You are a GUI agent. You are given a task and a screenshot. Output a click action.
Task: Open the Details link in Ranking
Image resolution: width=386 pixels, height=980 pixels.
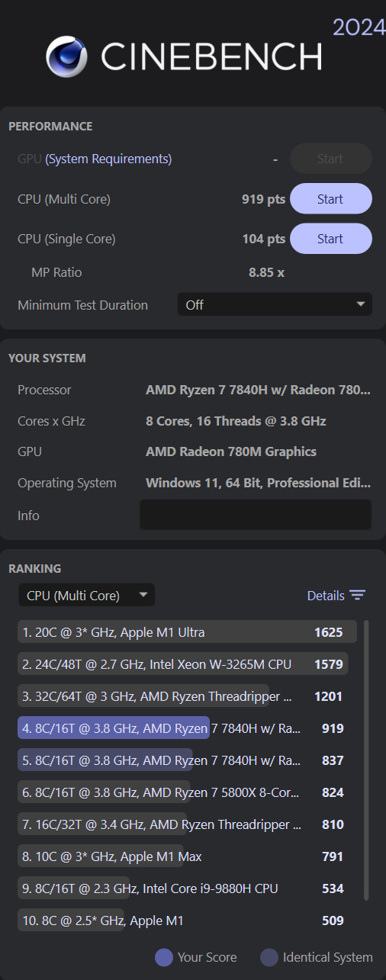coord(326,596)
